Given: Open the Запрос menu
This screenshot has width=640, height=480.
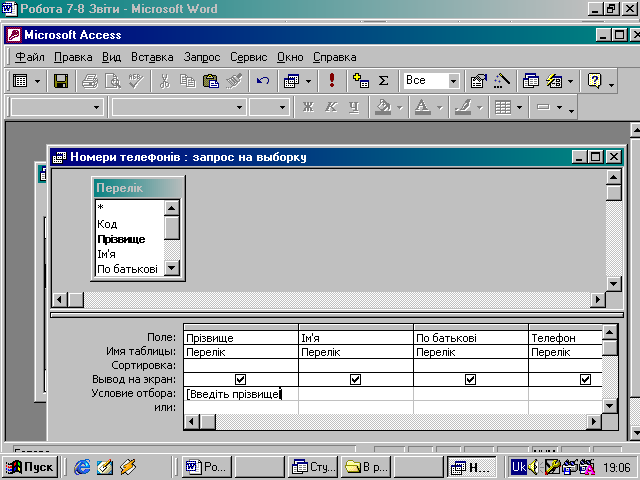Looking at the screenshot, I should pos(202,57).
